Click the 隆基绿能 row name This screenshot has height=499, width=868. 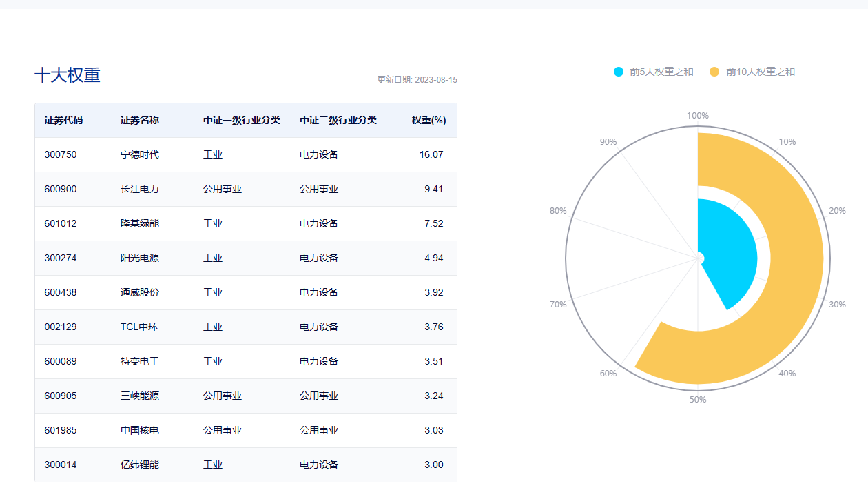[x=139, y=223]
